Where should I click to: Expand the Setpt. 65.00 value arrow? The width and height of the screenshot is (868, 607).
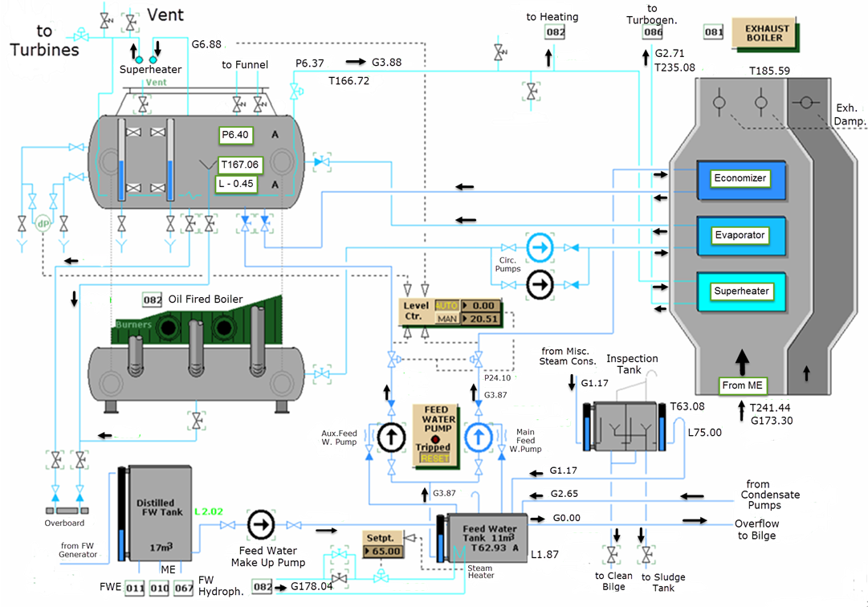pos(367,551)
